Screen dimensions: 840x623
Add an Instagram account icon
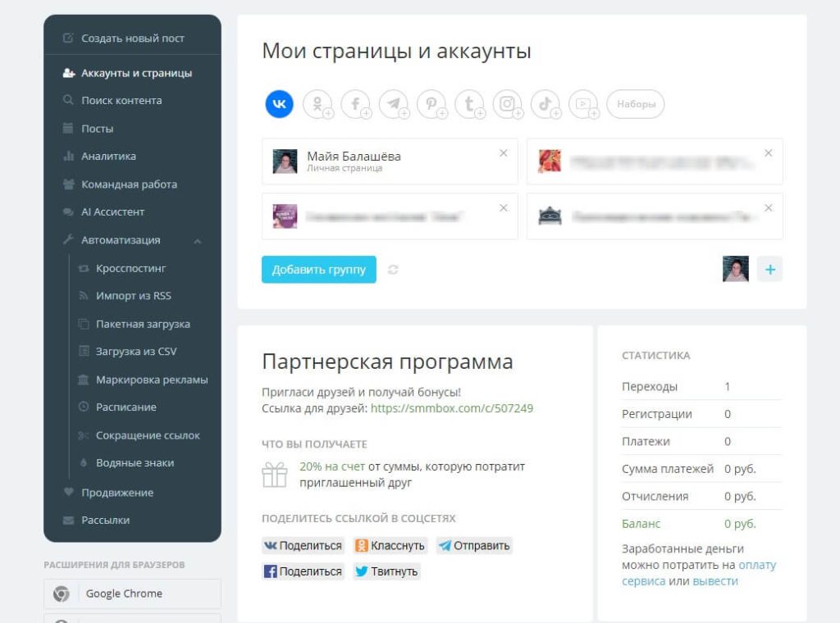click(x=507, y=104)
